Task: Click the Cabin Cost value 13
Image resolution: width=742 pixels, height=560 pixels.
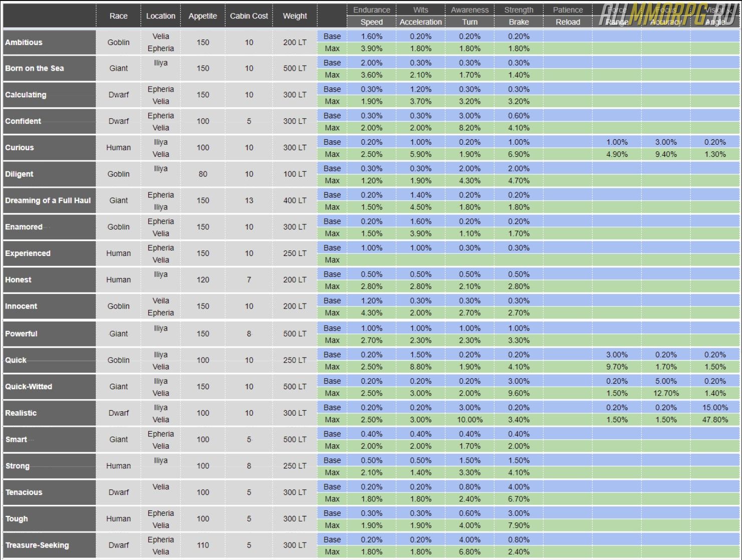Action: point(249,200)
